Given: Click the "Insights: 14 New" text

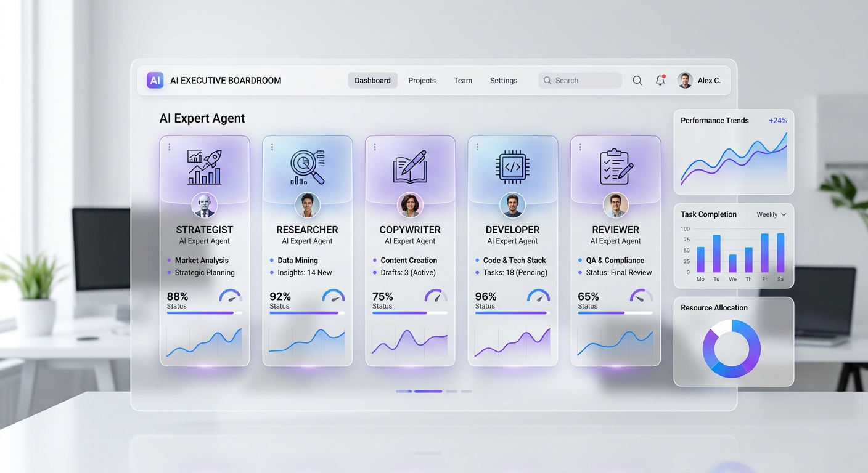Looking at the screenshot, I should [305, 273].
